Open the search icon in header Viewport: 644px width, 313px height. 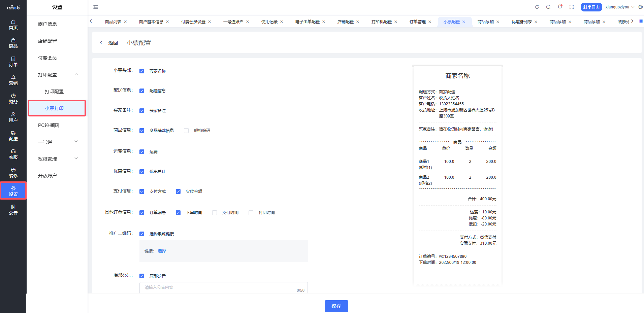(x=548, y=7)
